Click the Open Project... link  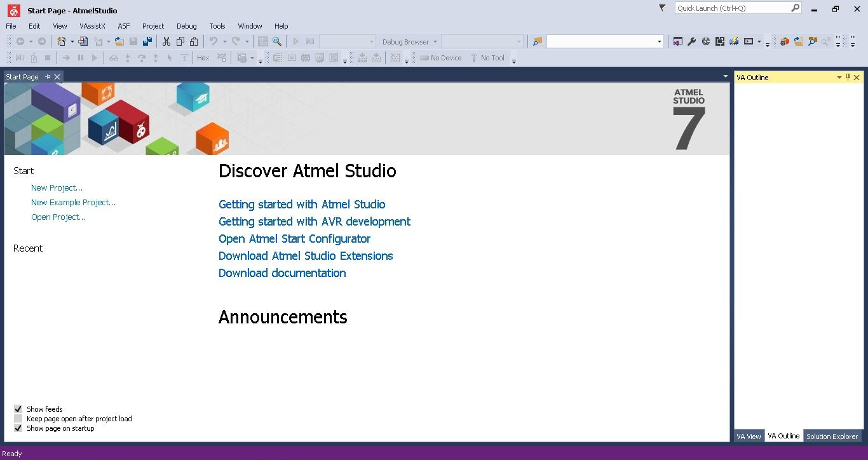click(x=58, y=217)
